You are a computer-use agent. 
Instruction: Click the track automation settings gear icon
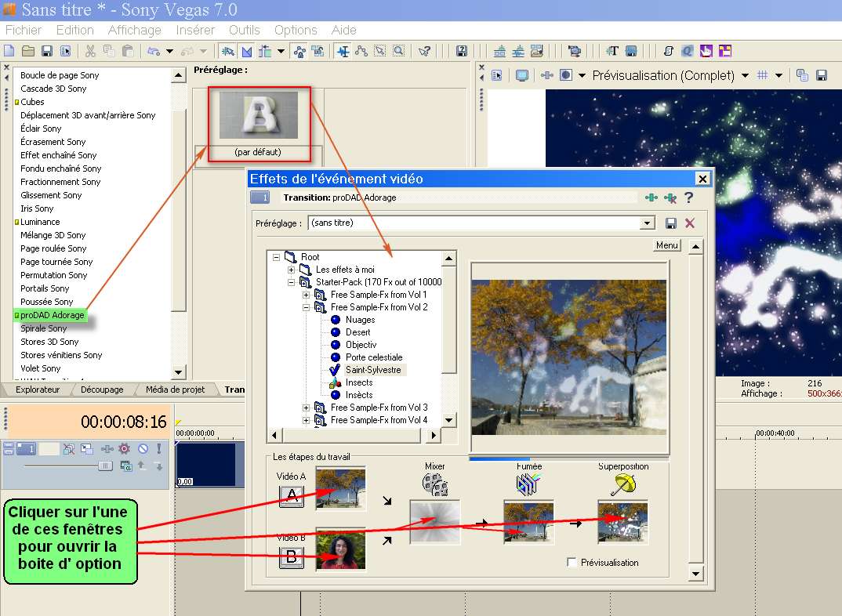[x=125, y=448]
